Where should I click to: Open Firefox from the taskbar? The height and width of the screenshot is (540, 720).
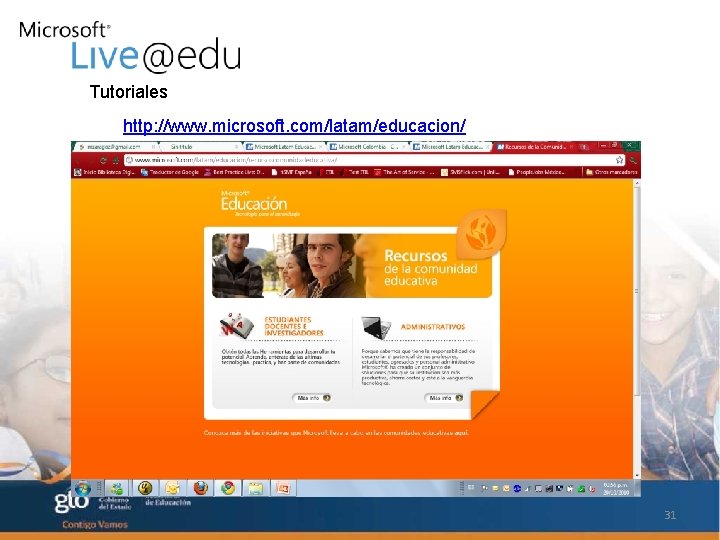[200, 488]
